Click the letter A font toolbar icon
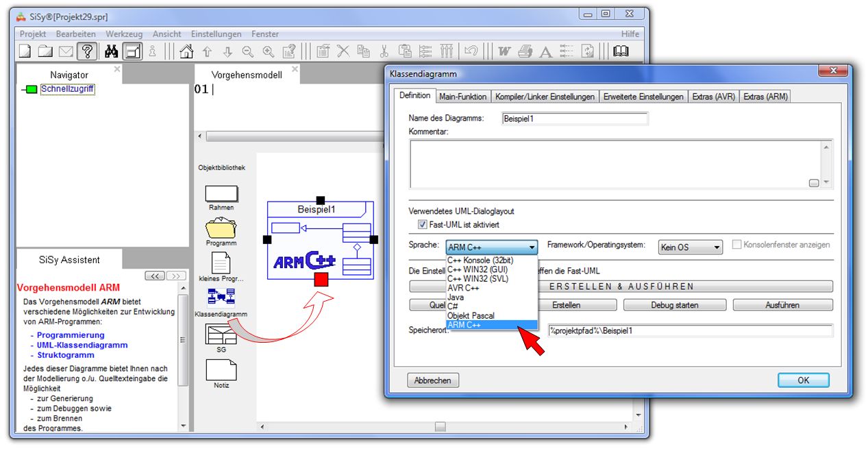 (x=546, y=51)
